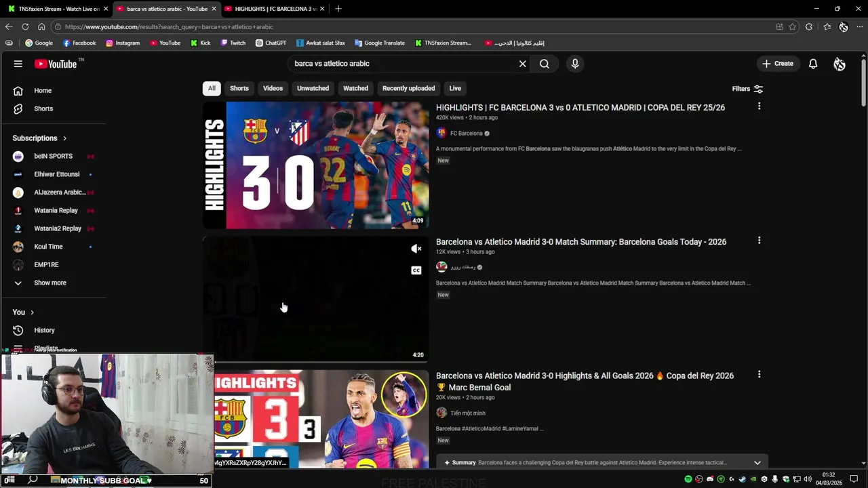Select the Videos filter chip

tap(273, 88)
